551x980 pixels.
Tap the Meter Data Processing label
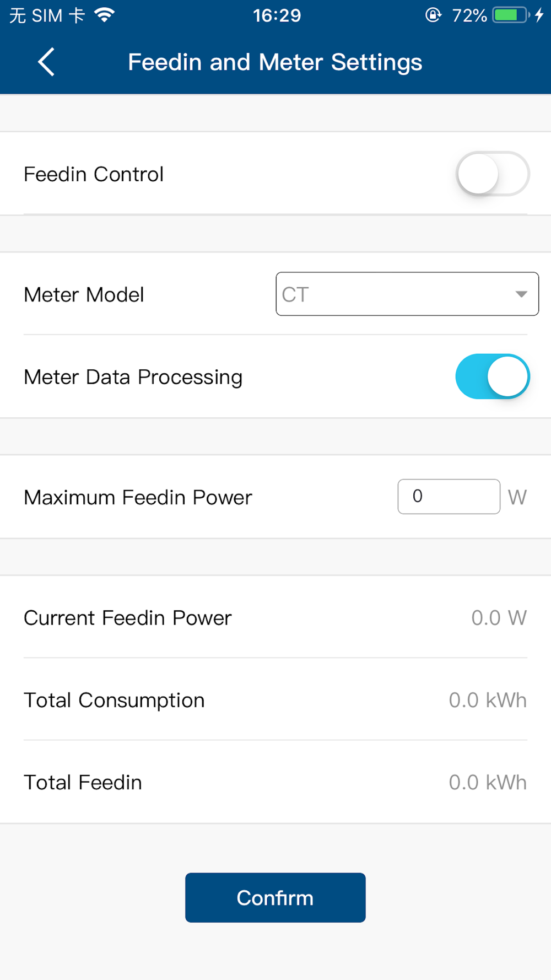pos(133,377)
